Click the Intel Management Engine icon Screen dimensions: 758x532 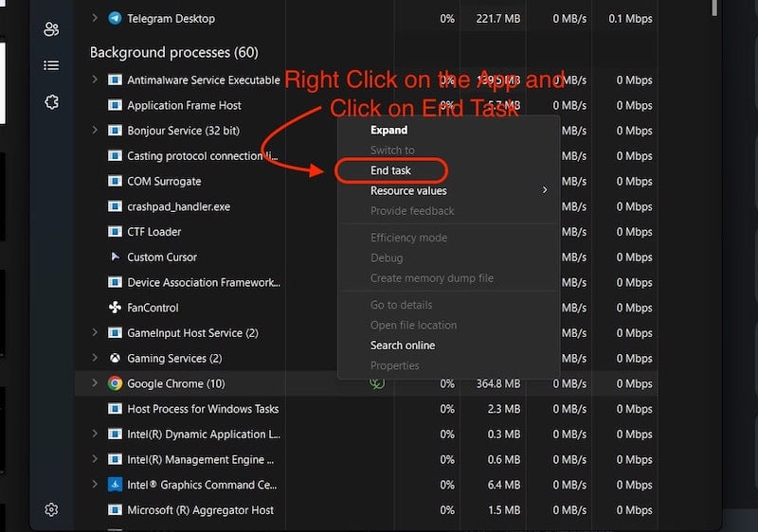click(115, 459)
